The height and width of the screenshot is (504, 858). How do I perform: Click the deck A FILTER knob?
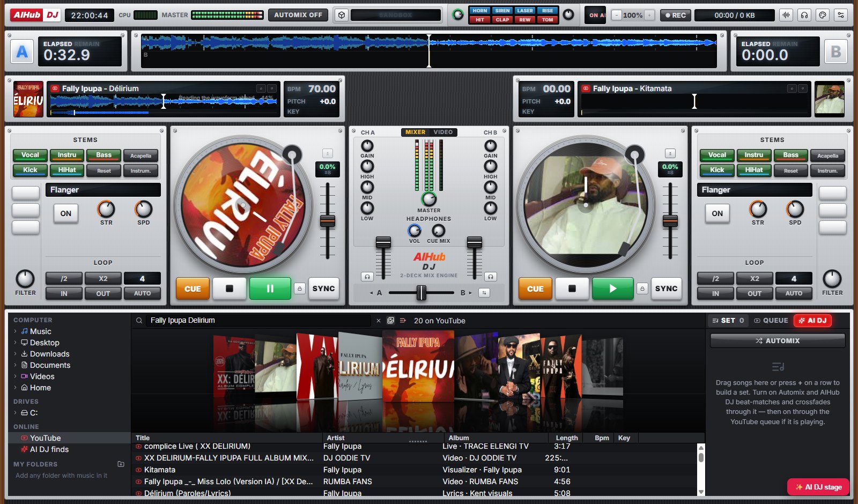point(25,279)
